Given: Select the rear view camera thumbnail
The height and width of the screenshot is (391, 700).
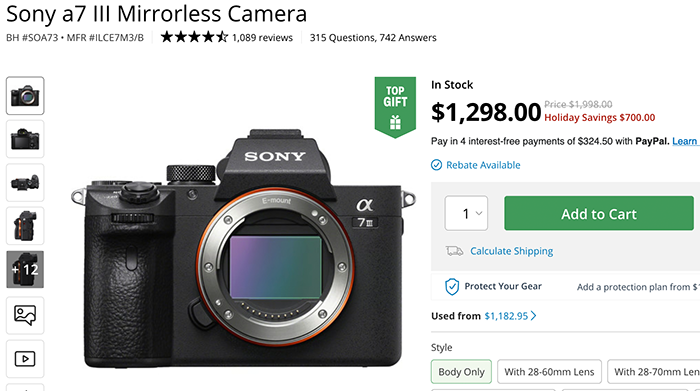Looking at the screenshot, I should 25,139.
